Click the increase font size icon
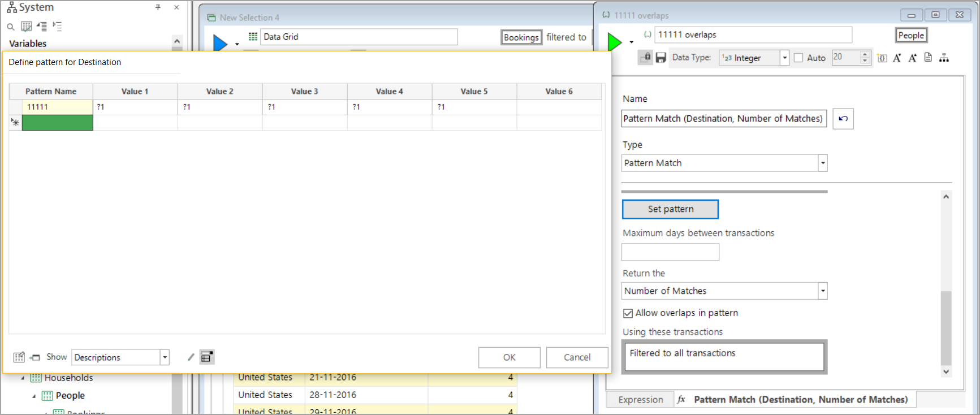Image resolution: width=980 pixels, height=415 pixels. (x=912, y=58)
